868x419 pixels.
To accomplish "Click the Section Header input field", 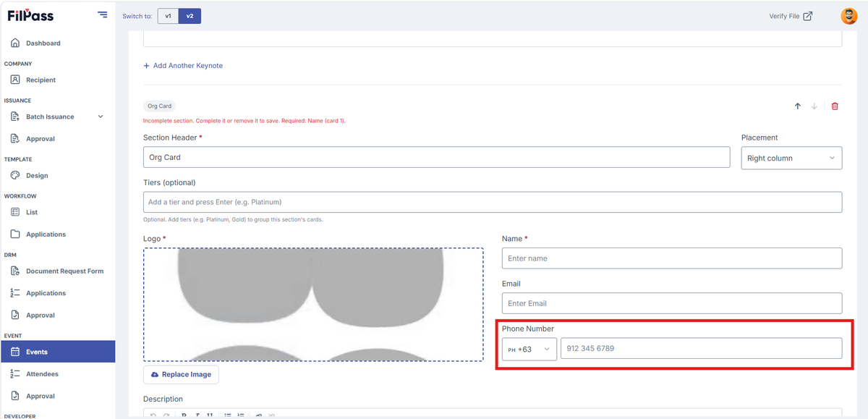I will click(x=437, y=157).
